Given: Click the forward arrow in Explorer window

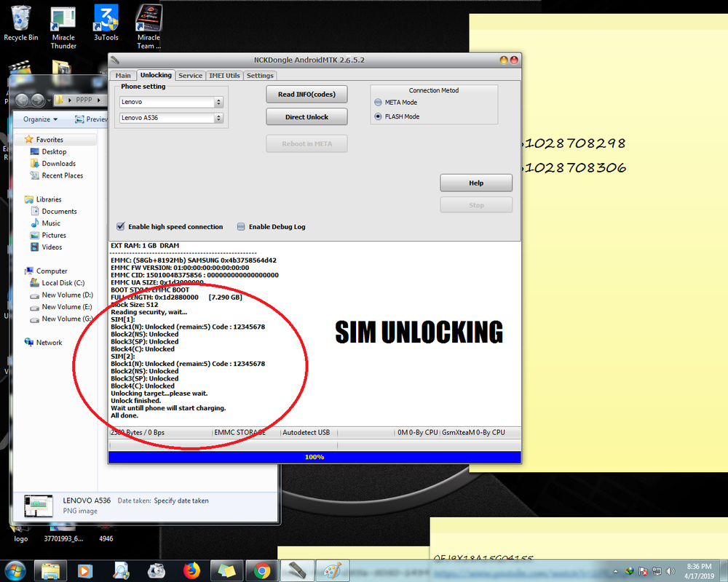Looking at the screenshot, I should (38, 100).
